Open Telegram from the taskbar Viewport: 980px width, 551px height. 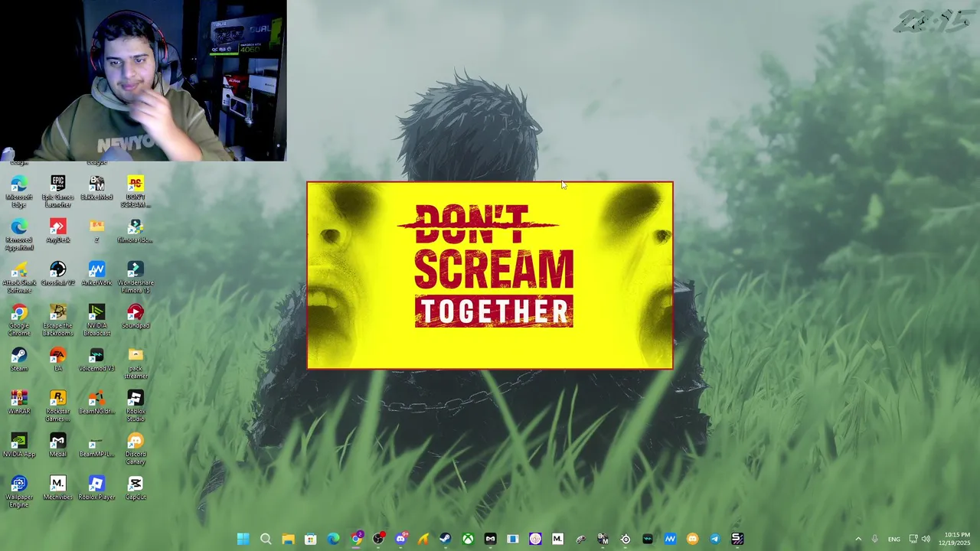point(715,539)
